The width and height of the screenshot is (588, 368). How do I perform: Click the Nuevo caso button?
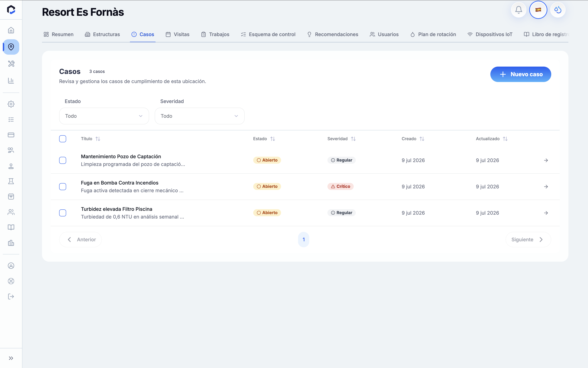click(x=520, y=74)
